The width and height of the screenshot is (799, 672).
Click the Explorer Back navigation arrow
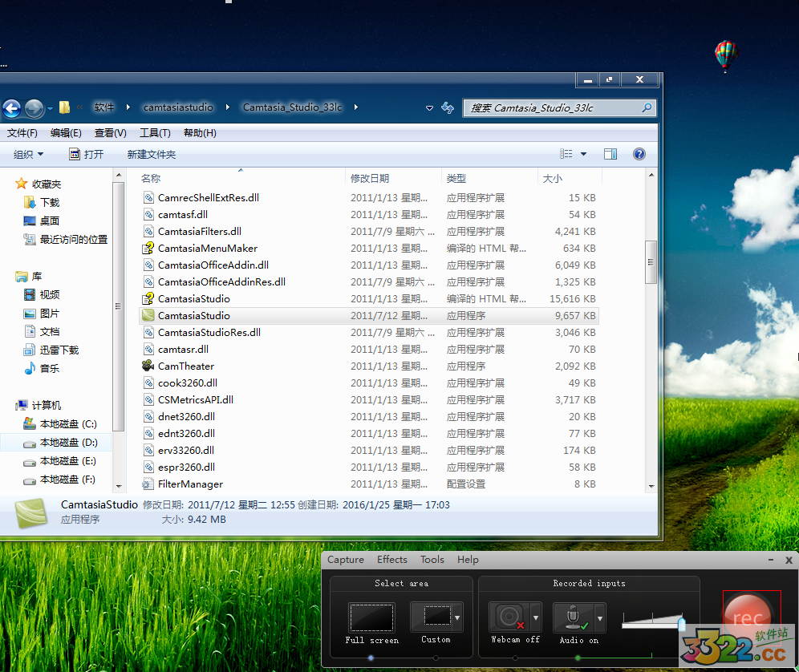click(11, 108)
